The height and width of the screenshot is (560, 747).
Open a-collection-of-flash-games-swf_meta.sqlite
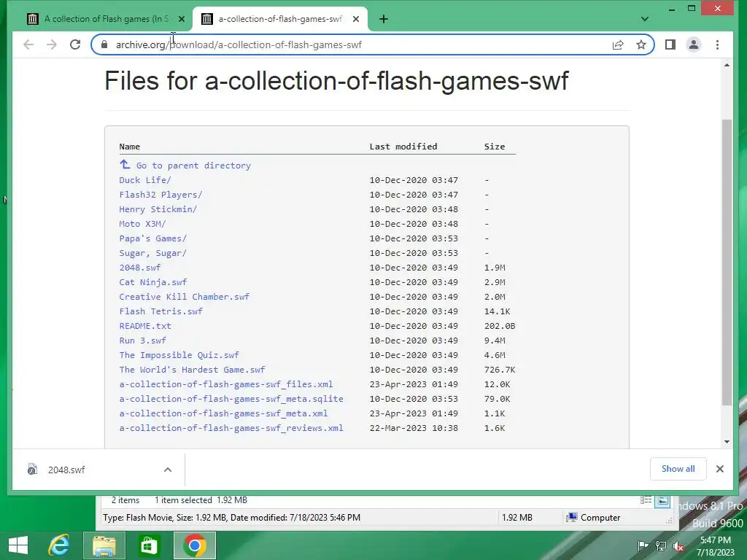click(x=231, y=399)
